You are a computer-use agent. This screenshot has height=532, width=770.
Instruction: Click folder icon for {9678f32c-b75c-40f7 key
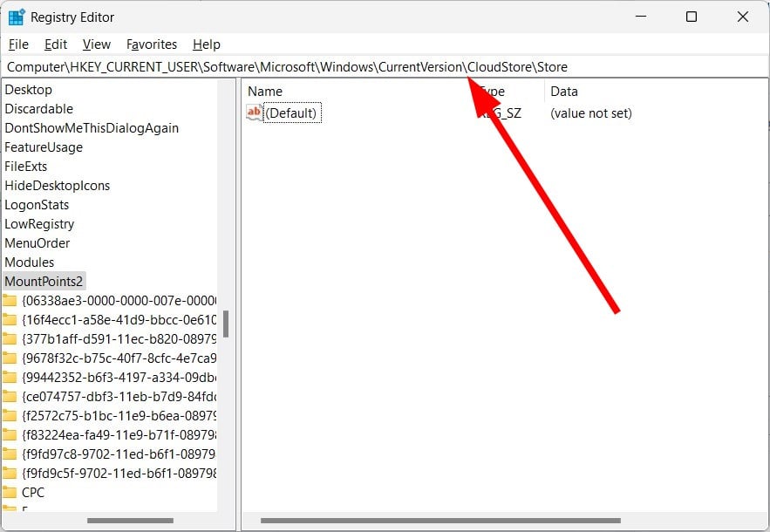click(10, 358)
